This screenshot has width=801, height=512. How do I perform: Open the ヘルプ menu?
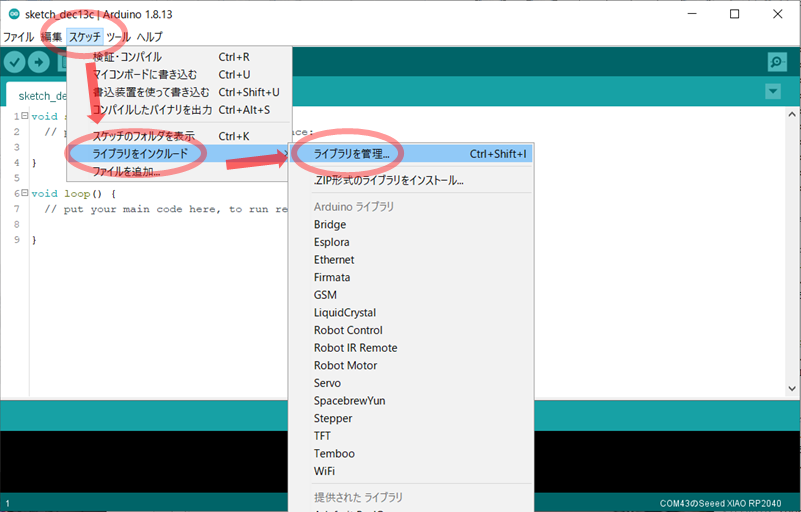(x=149, y=37)
